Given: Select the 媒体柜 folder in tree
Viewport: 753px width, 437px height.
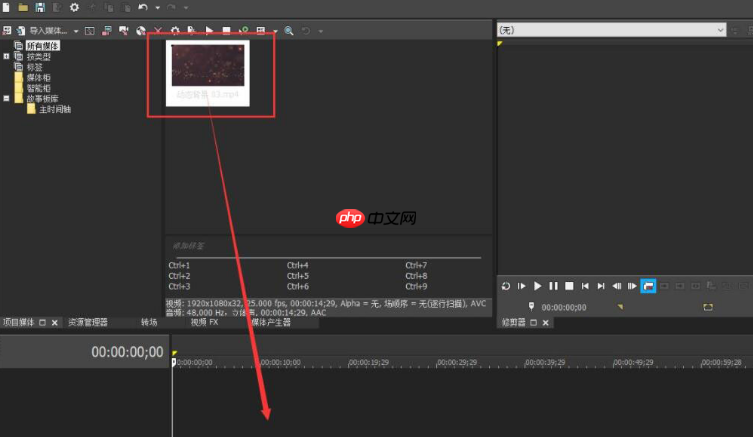Looking at the screenshot, I should coord(40,77).
